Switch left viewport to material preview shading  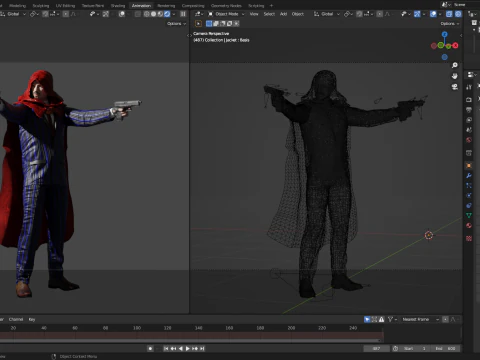pos(160,14)
